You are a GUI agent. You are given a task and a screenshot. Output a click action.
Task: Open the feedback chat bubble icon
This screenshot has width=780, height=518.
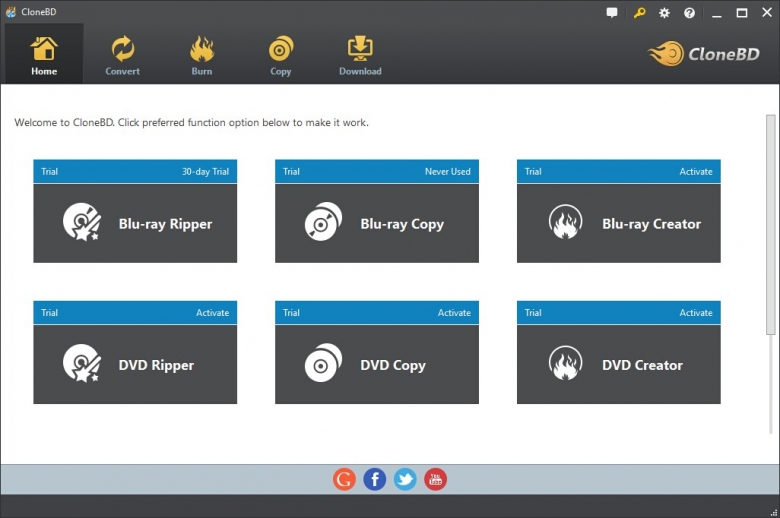(x=612, y=13)
